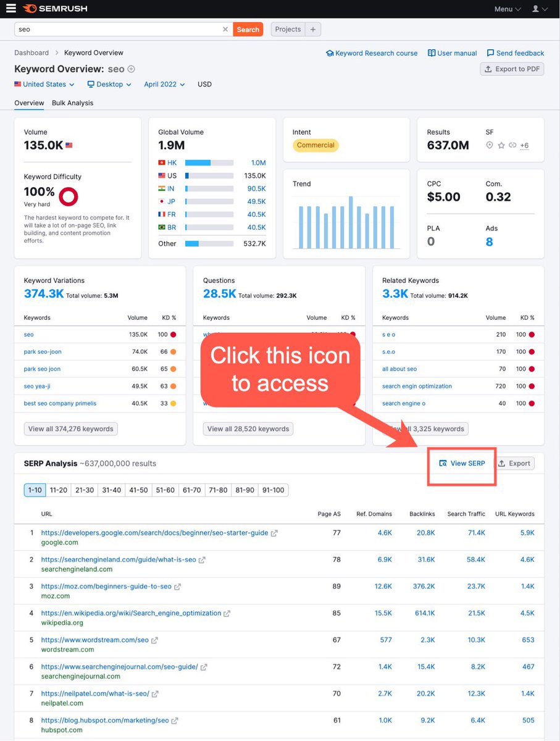Switch to the Overview tab
Image resolution: width=560 pixels, height=741 pixels.
pos(29,103)
